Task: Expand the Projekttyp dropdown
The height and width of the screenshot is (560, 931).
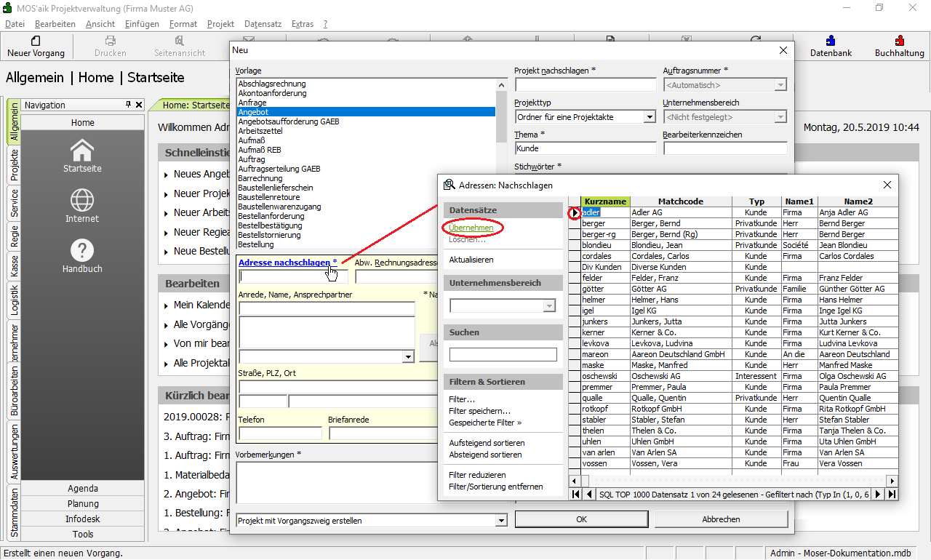Action: point(650,117)
